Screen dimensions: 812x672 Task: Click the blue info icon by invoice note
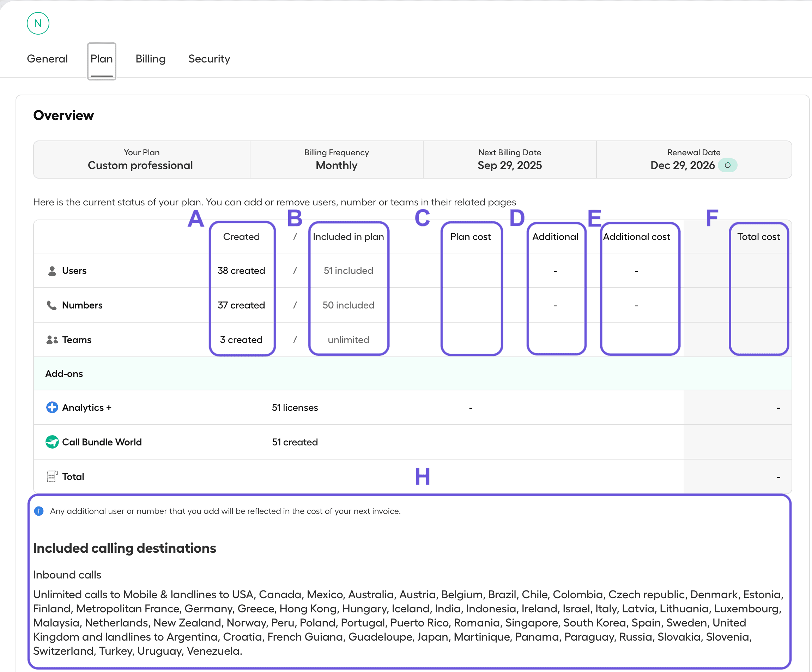39,511
